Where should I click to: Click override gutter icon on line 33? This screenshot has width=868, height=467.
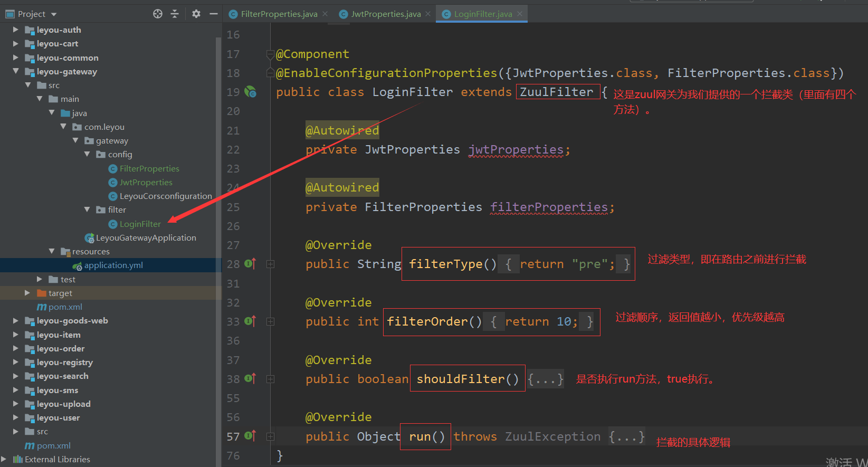pos(251,321)
